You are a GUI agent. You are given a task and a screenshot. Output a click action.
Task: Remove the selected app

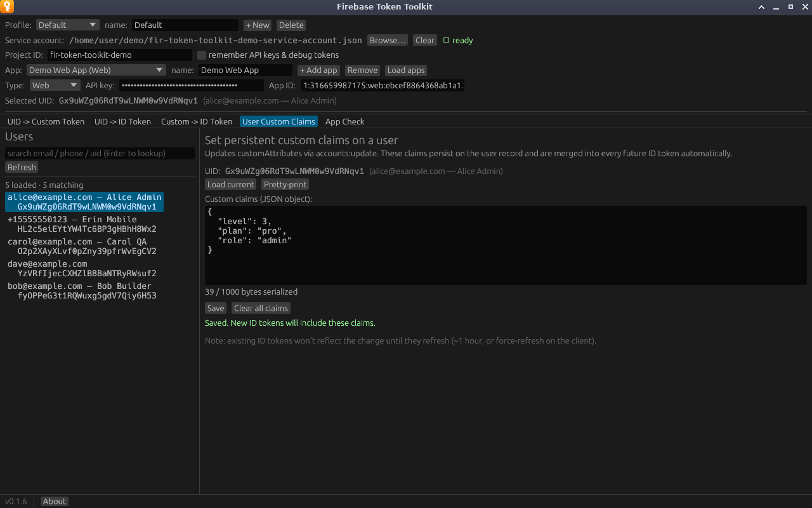(362, 70)
